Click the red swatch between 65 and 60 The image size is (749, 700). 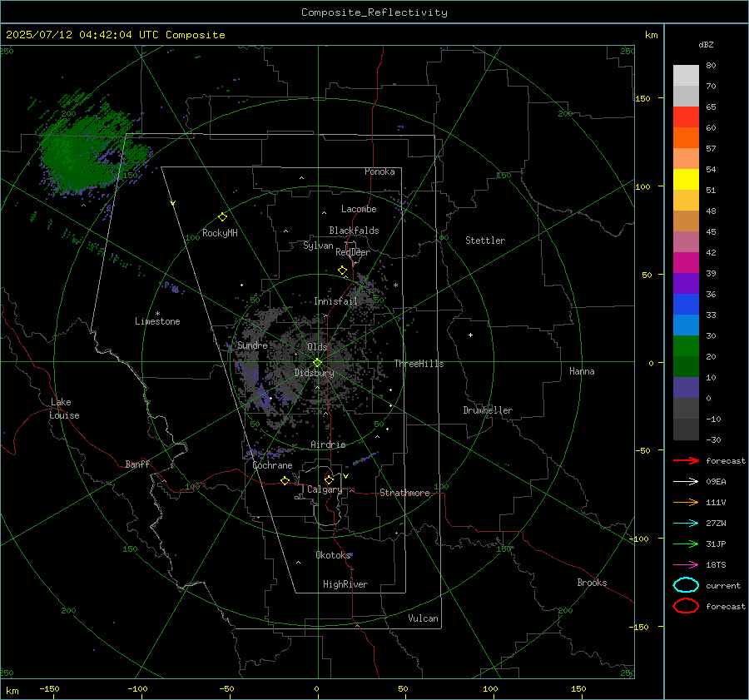pos(686,117)
